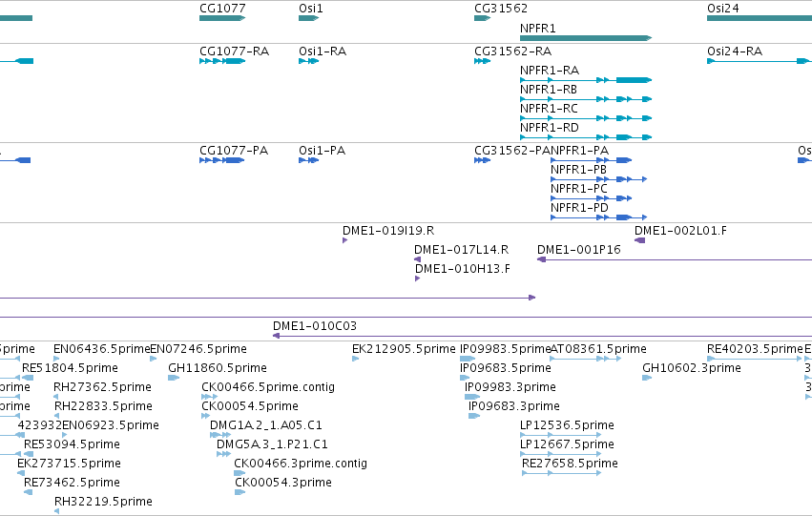Viewport: 812px width, 516px height.
Task: Click the GH10602.3prime EST
Action: click(x=647, y=378)
